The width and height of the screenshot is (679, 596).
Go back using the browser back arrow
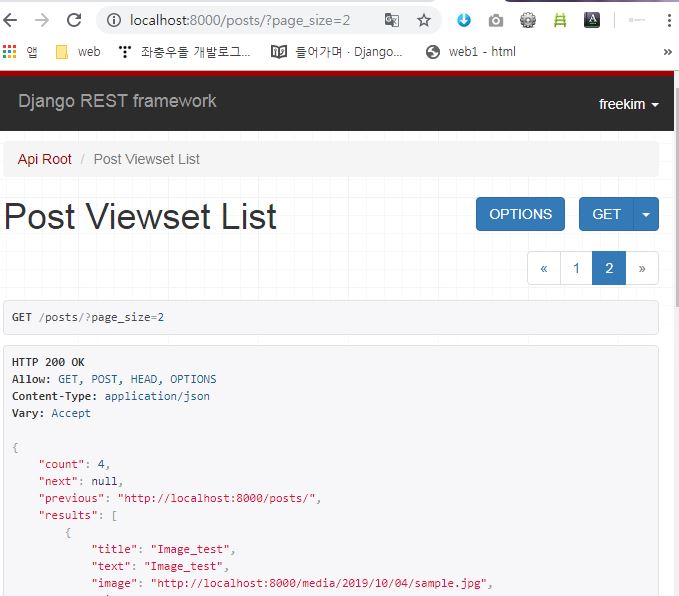10,20
